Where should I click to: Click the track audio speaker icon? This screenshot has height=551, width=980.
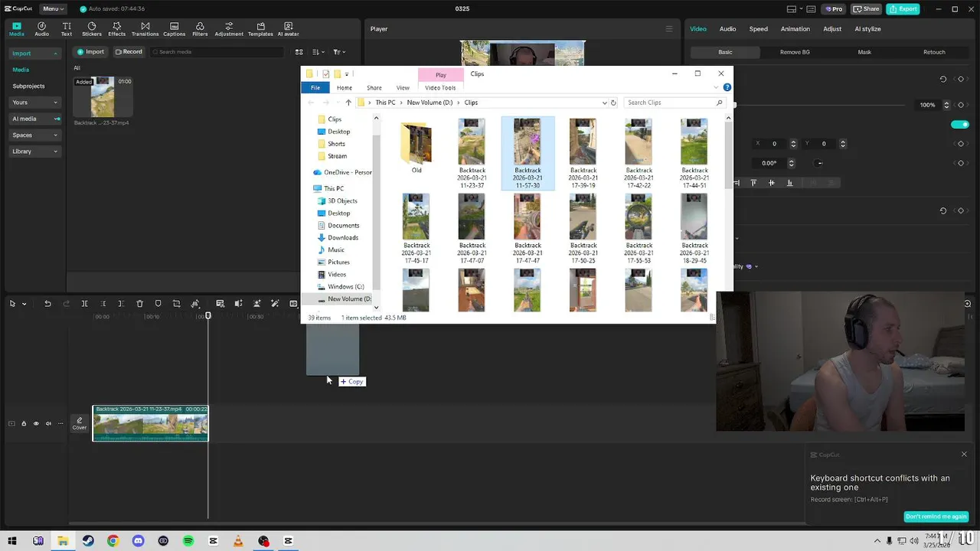click(x=48, y=423)
